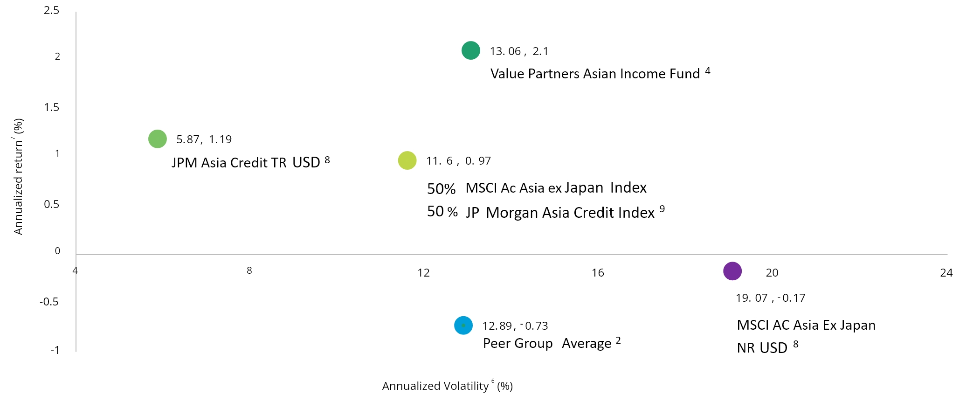Click the 50% JP Morgan Asia Credit Index text
The image size is (980, 402).
(546, 212)
